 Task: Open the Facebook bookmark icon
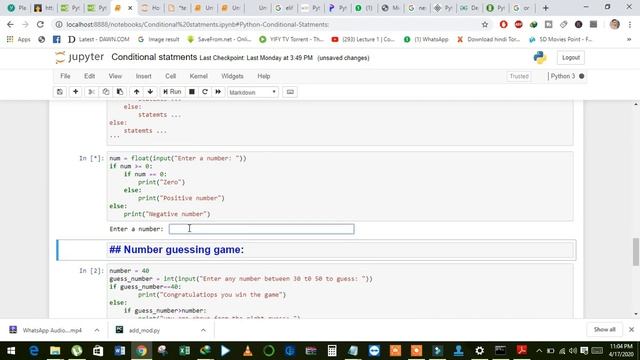[56, 40]
